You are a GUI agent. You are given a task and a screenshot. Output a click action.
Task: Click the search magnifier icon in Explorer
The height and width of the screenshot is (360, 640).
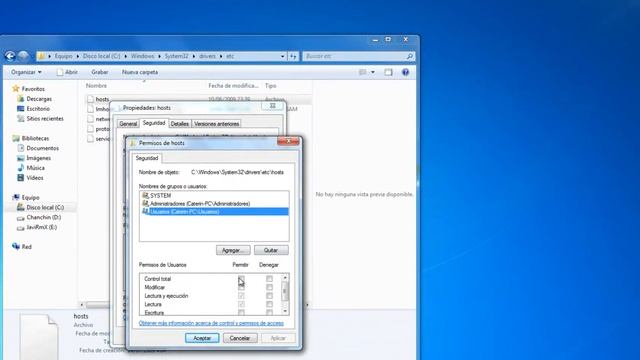click(x=409, y=56)
